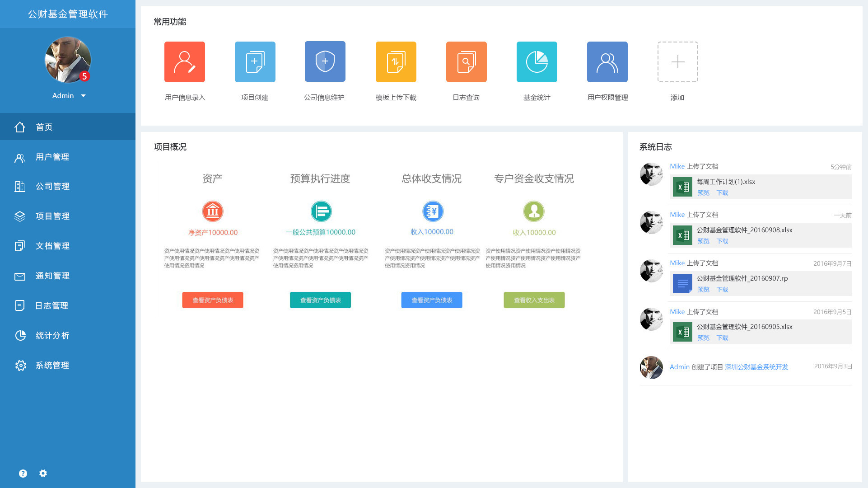Image resolution: width=868 pixels, height=488 pixels.
Task: Click the red 查看资产负债表 button
Action: click(x=213, y=300)
